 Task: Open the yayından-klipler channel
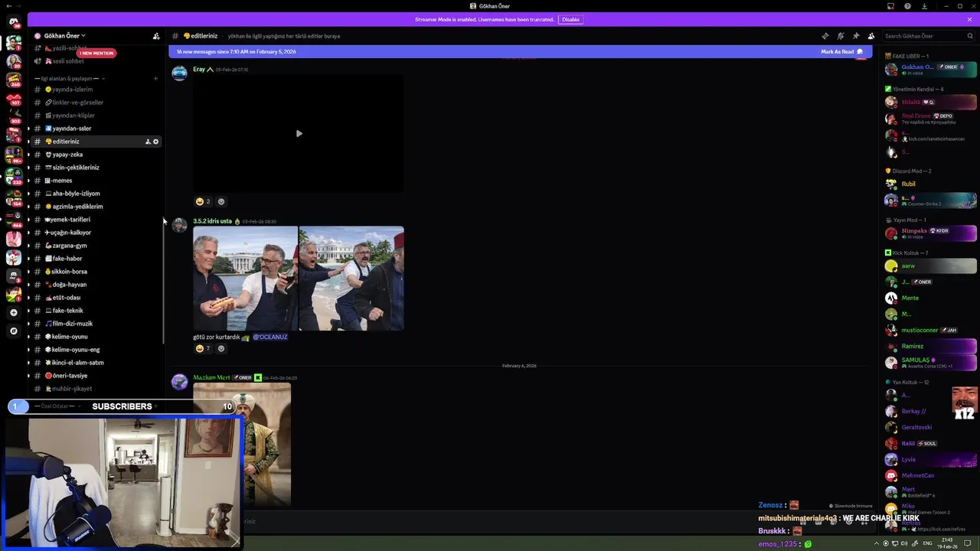tap(96, 116)
